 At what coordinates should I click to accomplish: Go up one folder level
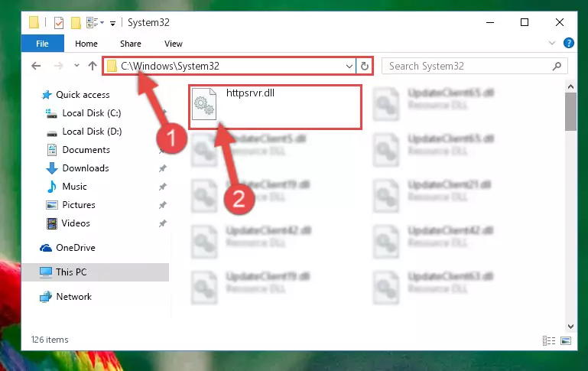[x=93, y=66]
